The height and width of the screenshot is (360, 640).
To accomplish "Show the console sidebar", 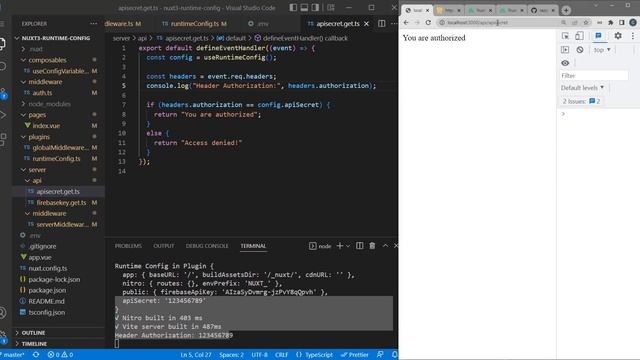I will pos(565,50).
